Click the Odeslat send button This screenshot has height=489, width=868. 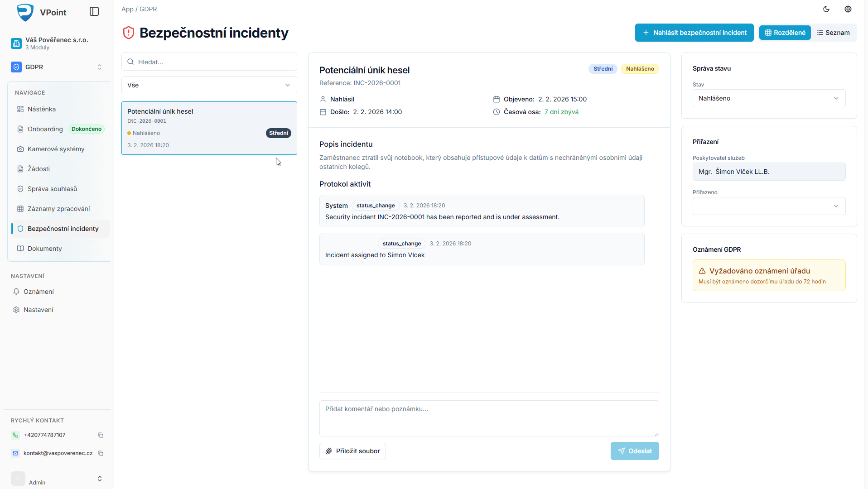point(634,451)
